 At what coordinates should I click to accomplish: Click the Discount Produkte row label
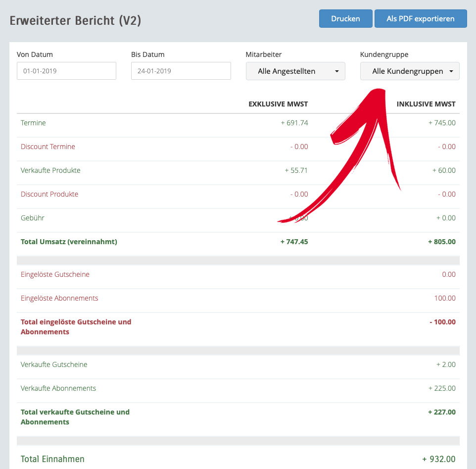(x=49, y=194)
